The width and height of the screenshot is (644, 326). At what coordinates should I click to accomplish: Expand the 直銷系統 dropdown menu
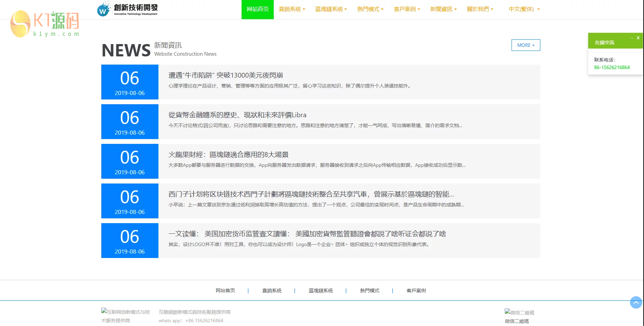point(292,10)
